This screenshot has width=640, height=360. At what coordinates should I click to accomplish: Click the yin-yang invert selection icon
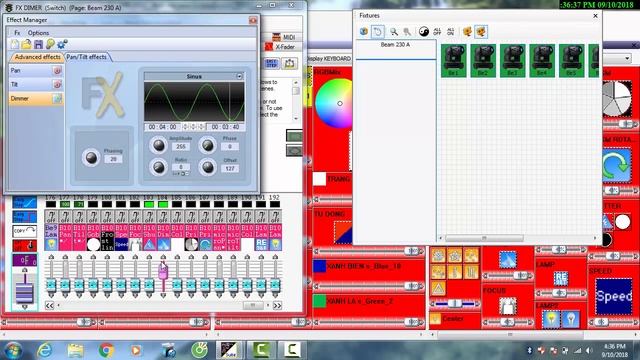pos(424,31)
